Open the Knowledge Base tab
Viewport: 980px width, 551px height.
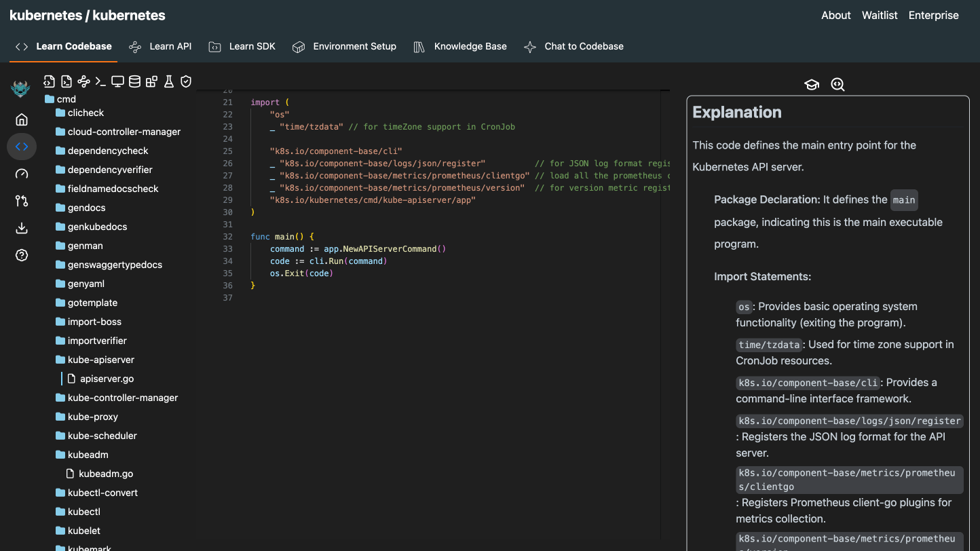click(460, 47)
